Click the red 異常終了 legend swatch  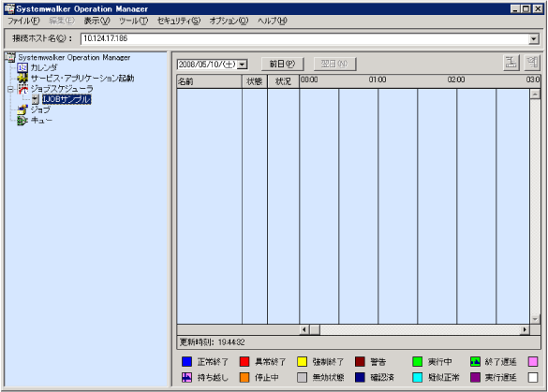[x=244, y=362]
